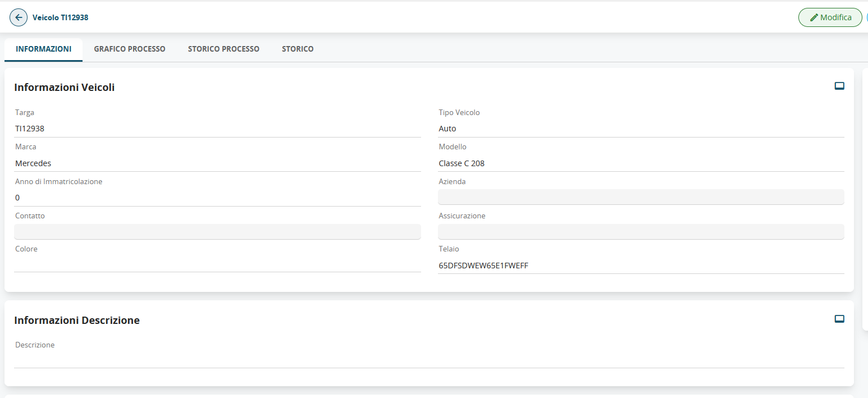Collapse the Informazioni Veicoli panel icon

pos(839,86)
